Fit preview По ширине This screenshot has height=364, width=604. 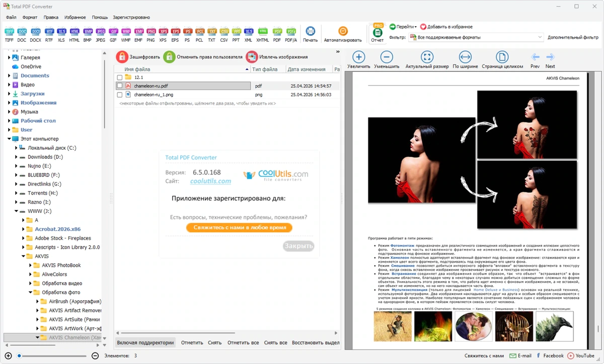(x=465, y=60)
